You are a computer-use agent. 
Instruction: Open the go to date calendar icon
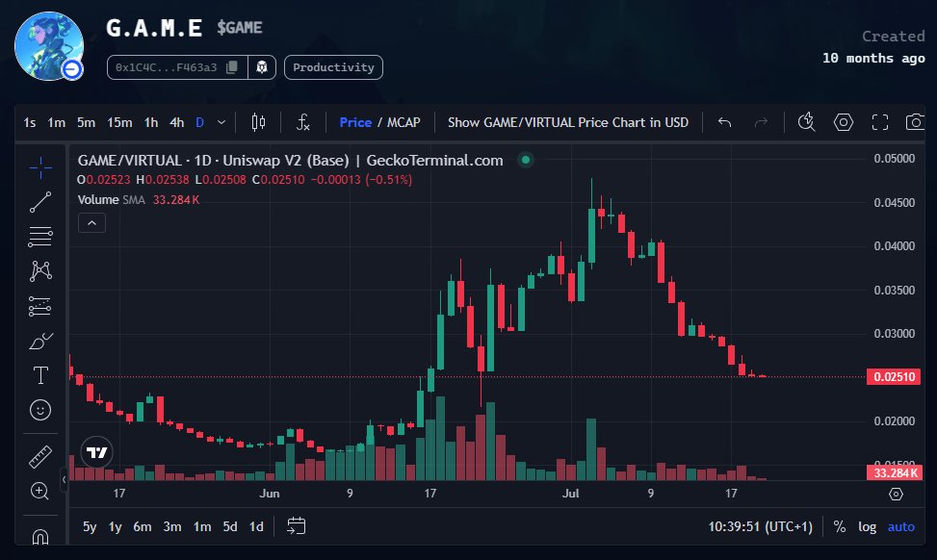[297, 526]
